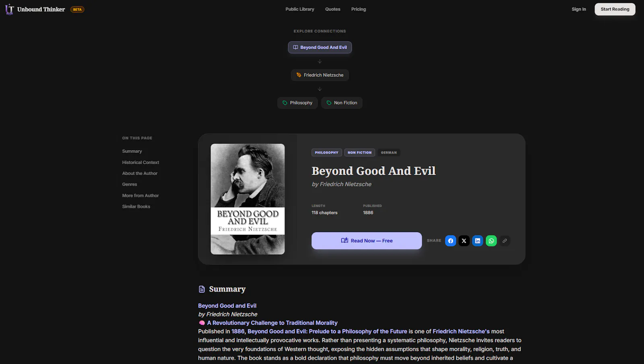644x364 pixels.
Task: Open the Philosophy tag chip
Action: 297,103
